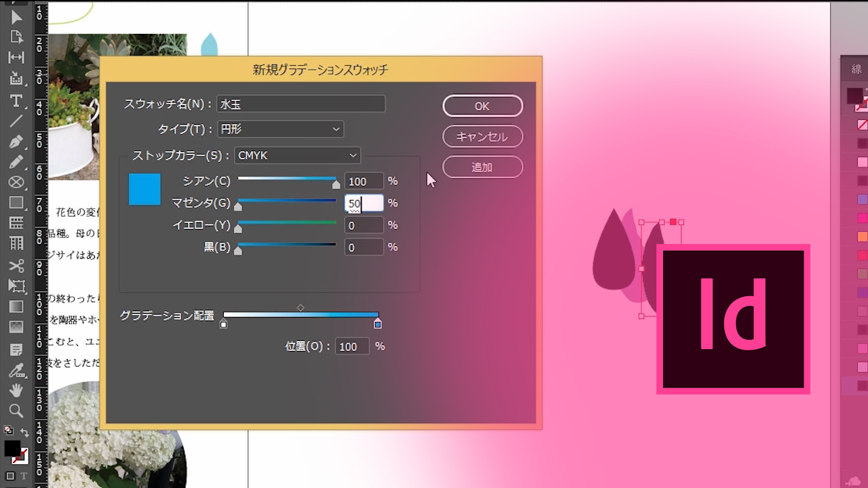Pick the Scissors tool
The width and height of the screenshot is (868, 488).
16,266
